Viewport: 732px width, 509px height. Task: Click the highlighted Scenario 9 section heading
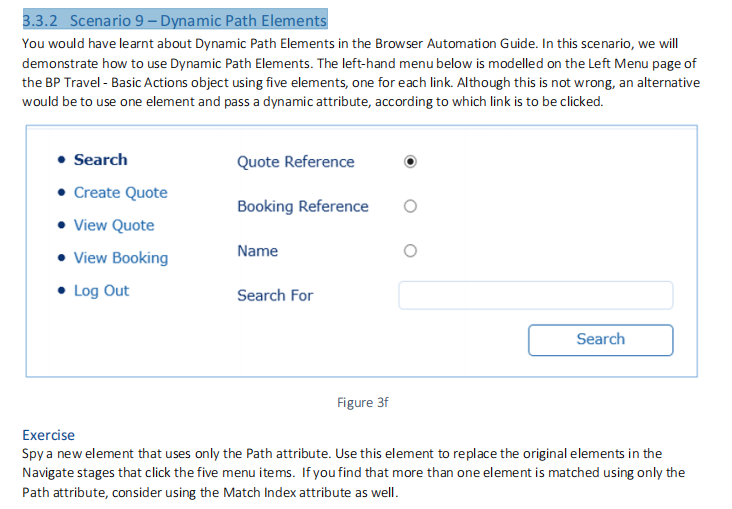175,21
